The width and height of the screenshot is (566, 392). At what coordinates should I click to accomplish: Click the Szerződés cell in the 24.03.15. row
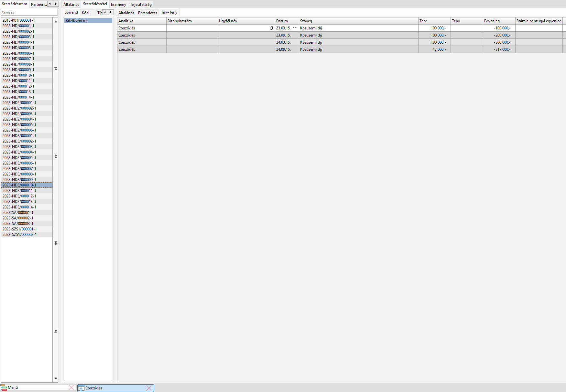click(142, 42)
